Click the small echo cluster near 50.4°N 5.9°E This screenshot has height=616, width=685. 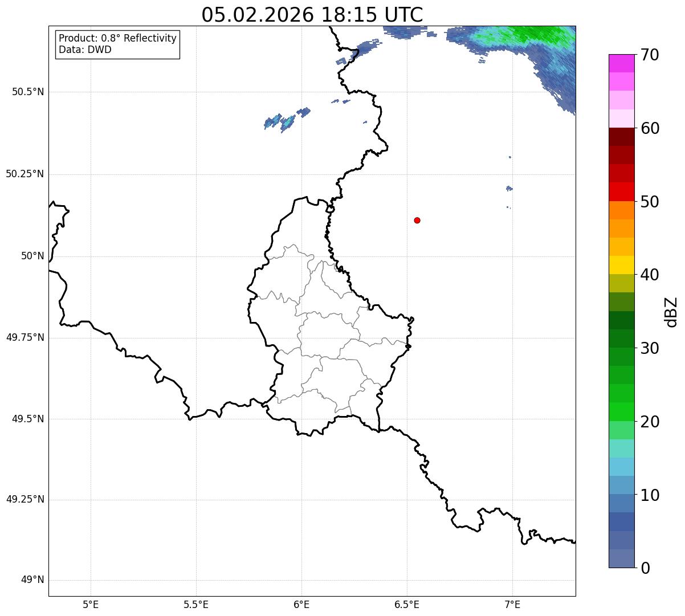pyautogui.click(x=287, y=120)
